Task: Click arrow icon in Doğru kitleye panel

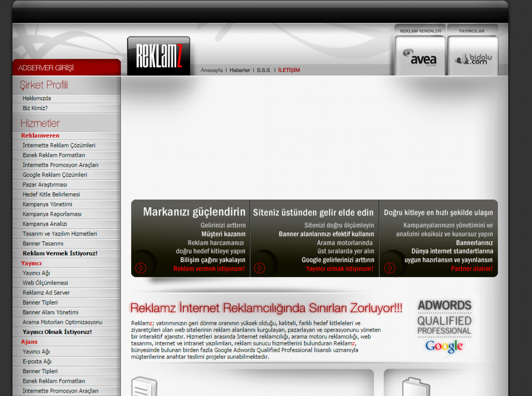Action: 390,268
